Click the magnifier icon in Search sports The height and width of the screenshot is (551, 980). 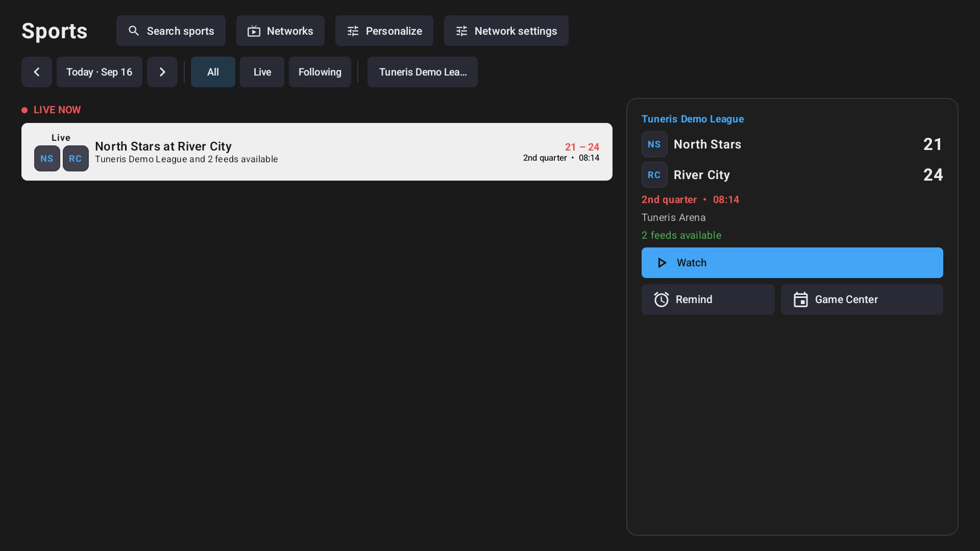(134, 31)
